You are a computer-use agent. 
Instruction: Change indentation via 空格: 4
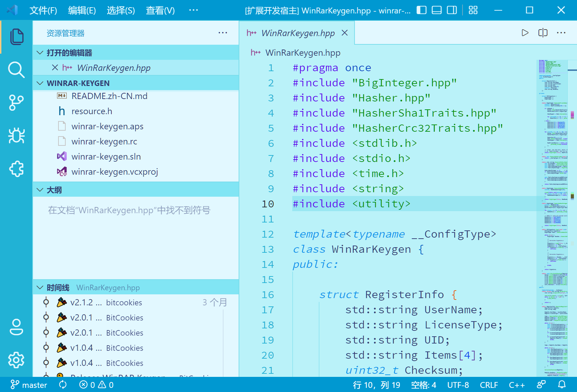(x=424, y=385)
